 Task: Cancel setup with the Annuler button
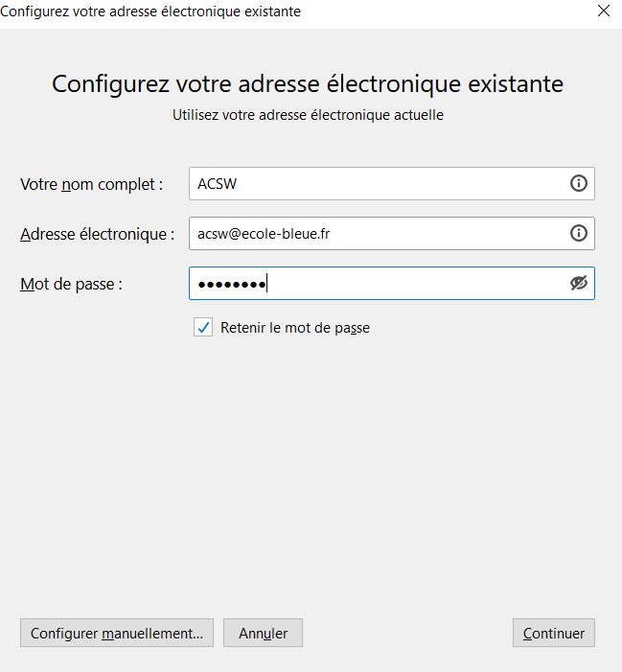pos(263,633)
